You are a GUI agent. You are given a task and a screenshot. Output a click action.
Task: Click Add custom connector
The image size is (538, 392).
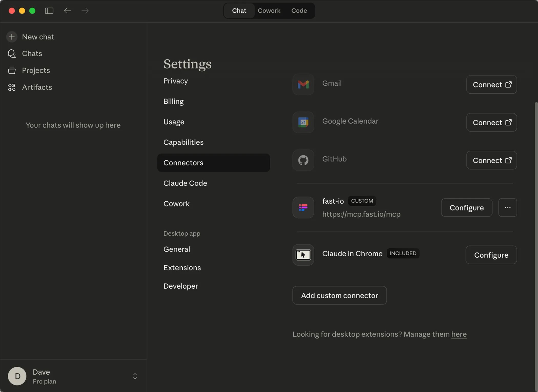[339, 295]
